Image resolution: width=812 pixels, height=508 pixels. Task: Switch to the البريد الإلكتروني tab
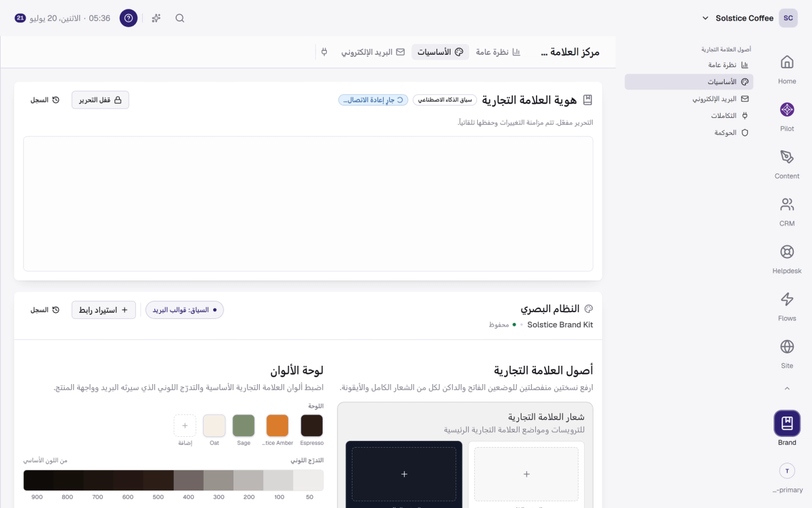click(373, 52)
